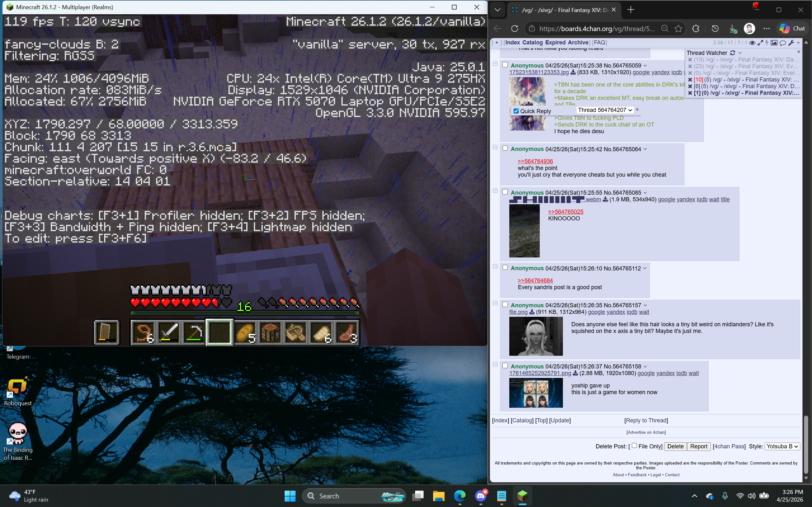The image size is (812, 507).
Task: Click the Report button
Action: [699, 446]
